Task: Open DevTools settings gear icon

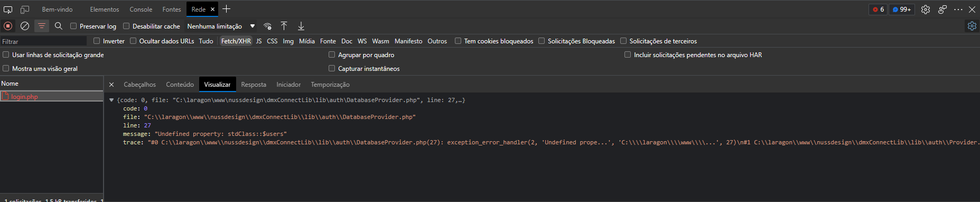Action: pyautogui.click(x=926, y=10)
